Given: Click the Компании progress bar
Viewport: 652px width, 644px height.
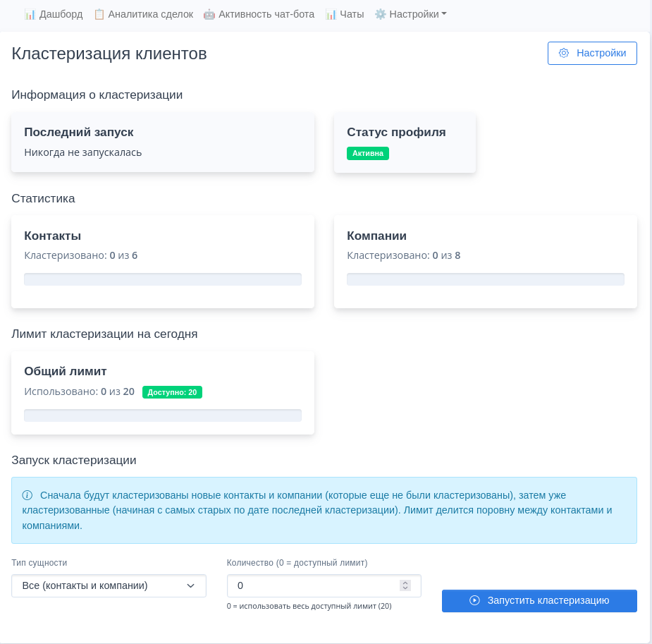Looking at the screenshot, I should [x=486, y=279].
